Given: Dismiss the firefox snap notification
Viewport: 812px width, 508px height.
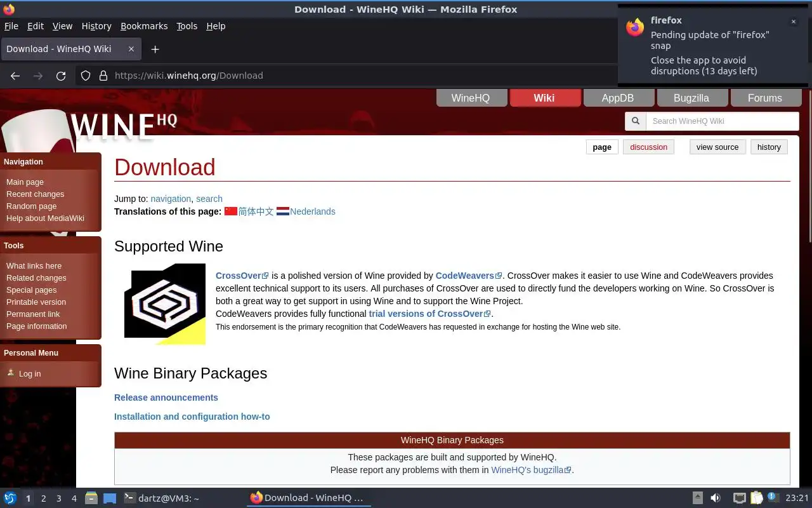Looking at the screenshot, I should click(793, 22).
